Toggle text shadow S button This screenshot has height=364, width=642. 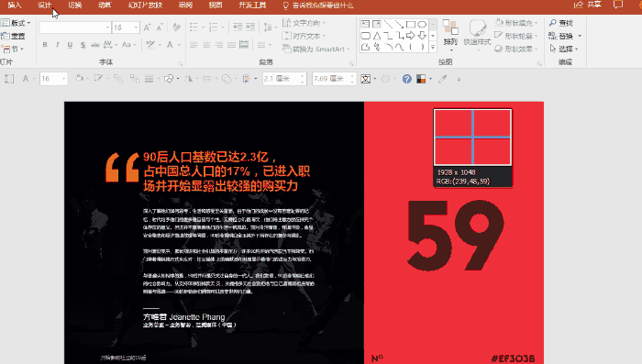(83, 45)
